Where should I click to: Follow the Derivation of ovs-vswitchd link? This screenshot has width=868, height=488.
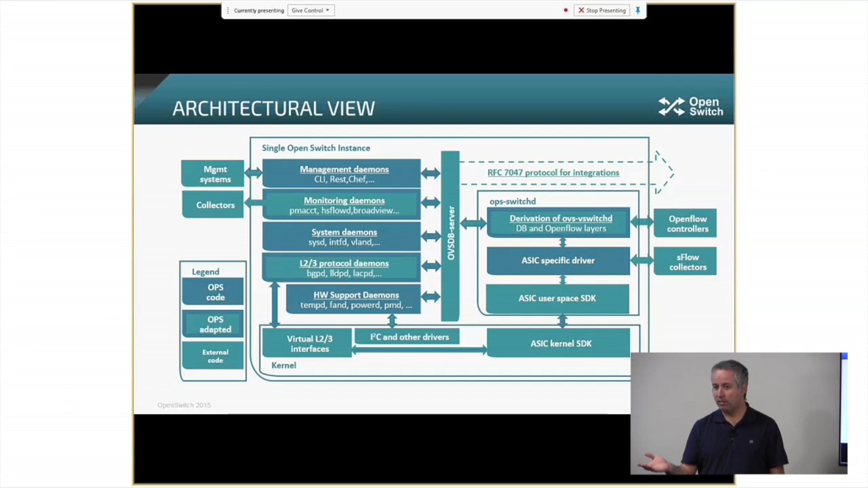[x=561, y=218]
